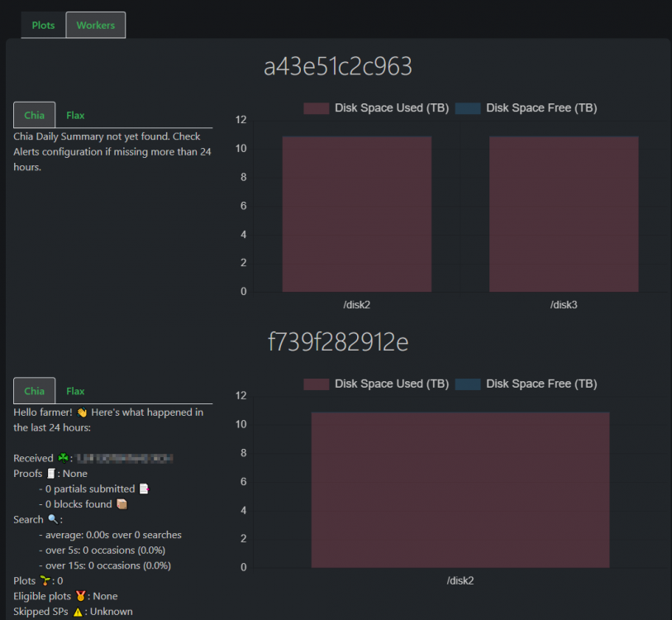Image resolution: width=672 pixels, height=620 pixels.
Task: Click 'over 15s: 0 occasions (0.0%)' line
Action: point(108,565)
